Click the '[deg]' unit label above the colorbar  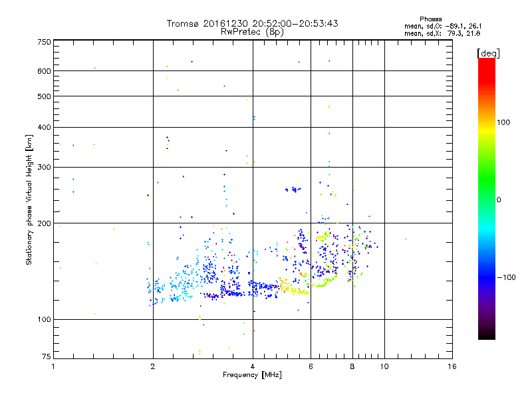point(488,53)
